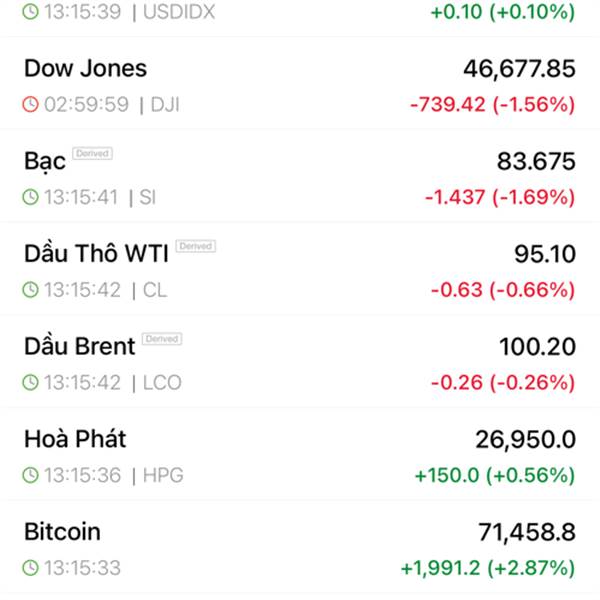This screenshot has height=600, width=600.
Task: Click the USDIDX change +0.10 (+0.10%)
Action: coord(503,12)
